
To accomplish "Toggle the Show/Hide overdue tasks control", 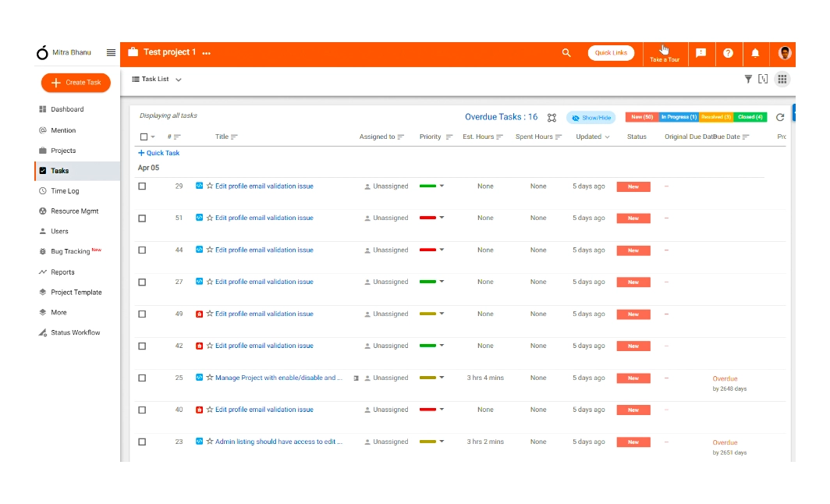I will coord(591,116).
